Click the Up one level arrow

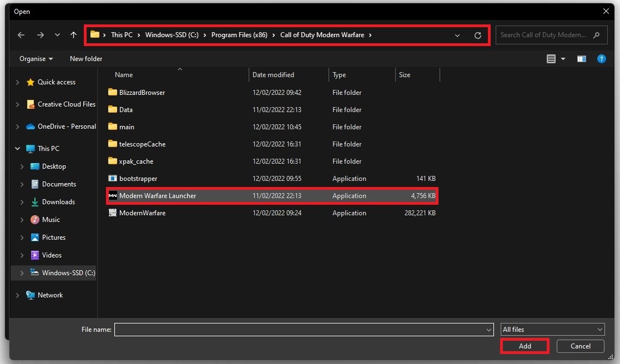(73, 35)
